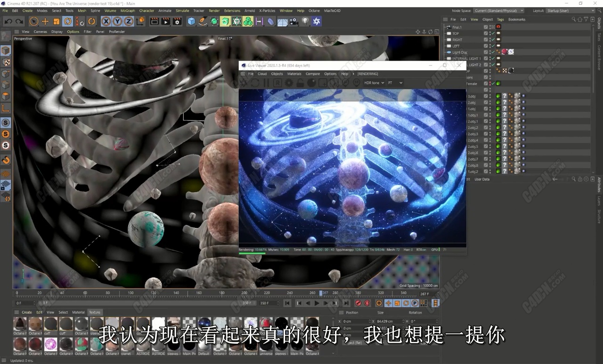
Task: Add a Camera object
Action: [294, 21]
